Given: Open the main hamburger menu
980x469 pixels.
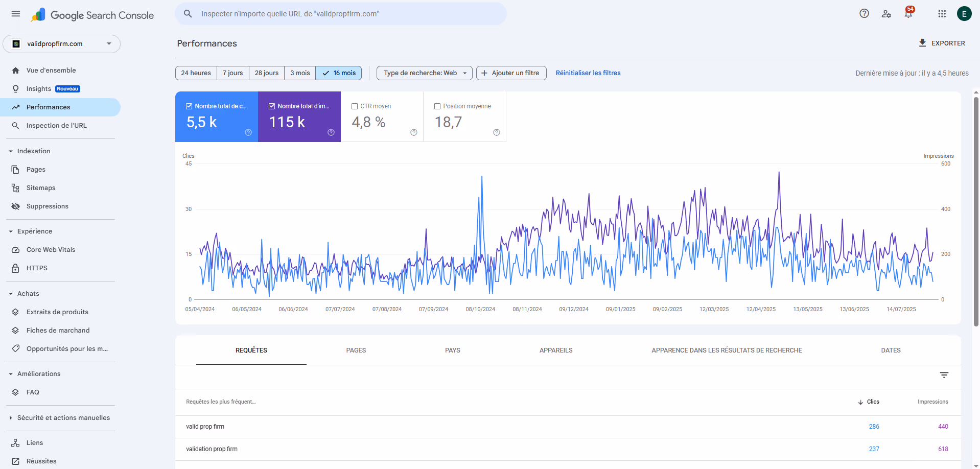Looking at the screenshot, I should (x=16, y=14).
